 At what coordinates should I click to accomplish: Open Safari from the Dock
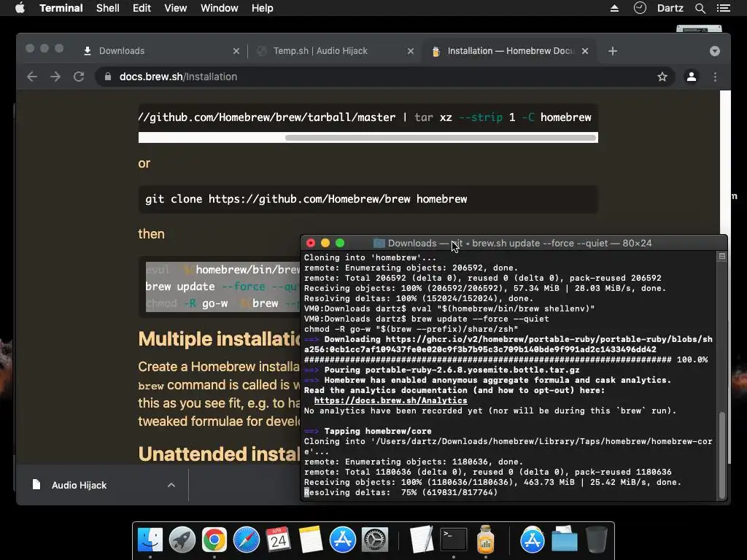[x=247, y=540]
